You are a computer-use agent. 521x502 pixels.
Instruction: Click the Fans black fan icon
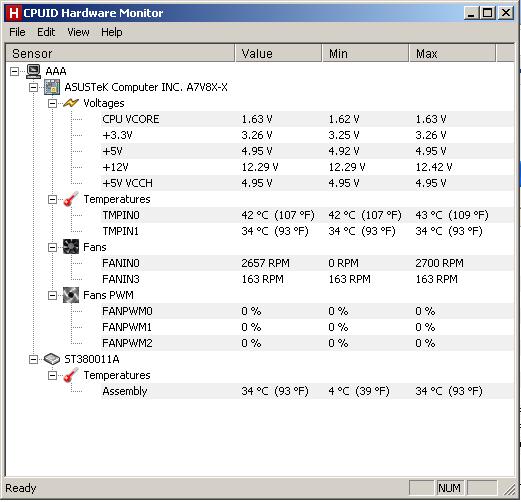coord(71,247)
